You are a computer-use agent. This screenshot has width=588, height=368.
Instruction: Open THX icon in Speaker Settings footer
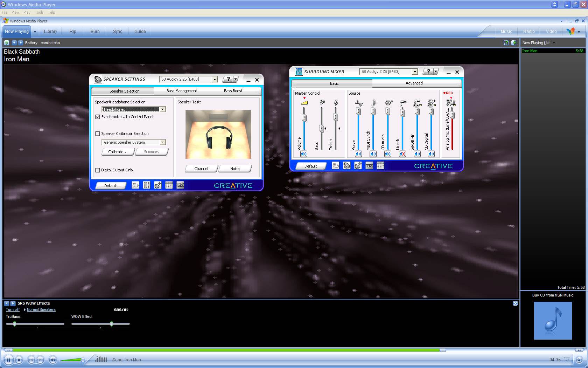(180, 185)
